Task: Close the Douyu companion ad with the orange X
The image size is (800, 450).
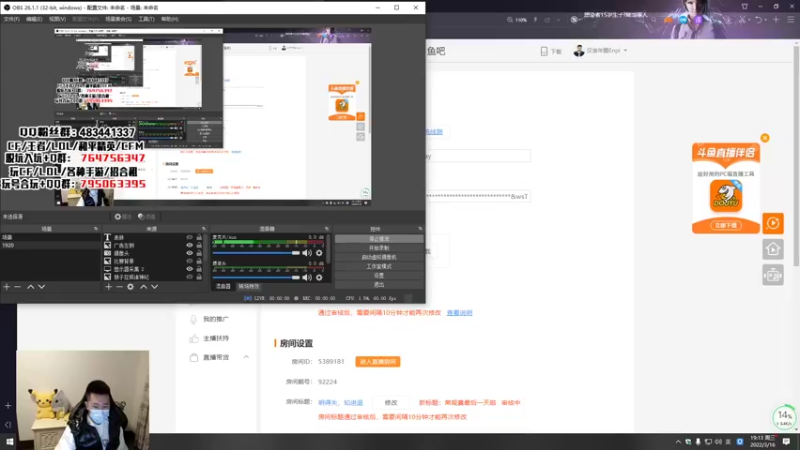Action: point(765,138)
